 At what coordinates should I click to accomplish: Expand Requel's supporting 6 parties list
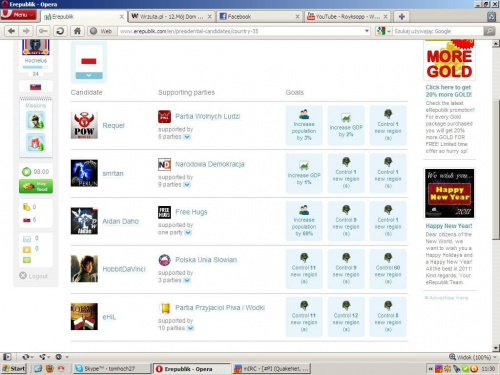(187, 137)
